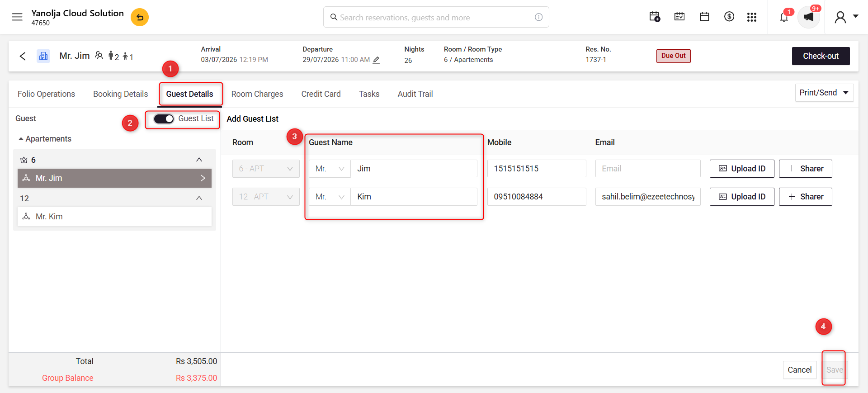Open the notifications bell
The height and width of the screenshot is (393, 868).
(784, 17)
